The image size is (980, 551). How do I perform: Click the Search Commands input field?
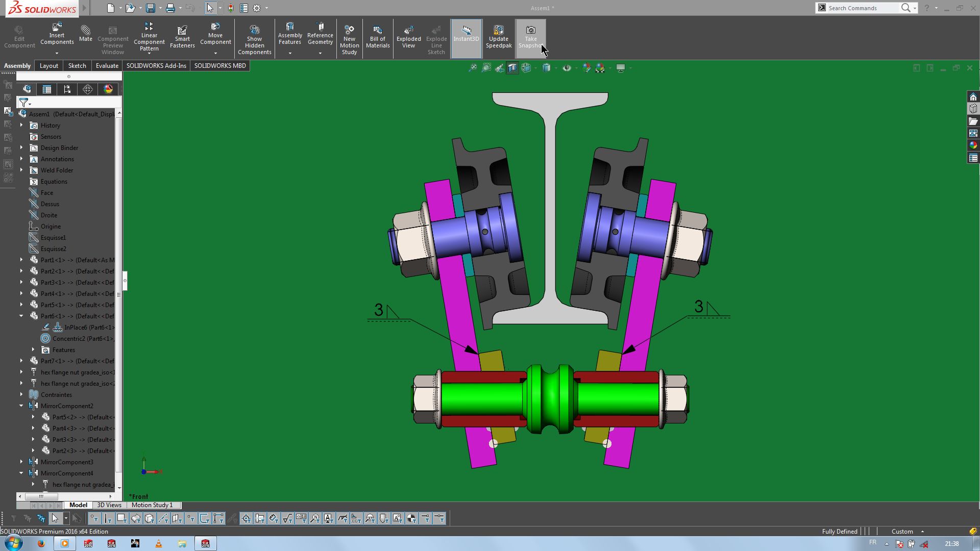pos(862,8)
